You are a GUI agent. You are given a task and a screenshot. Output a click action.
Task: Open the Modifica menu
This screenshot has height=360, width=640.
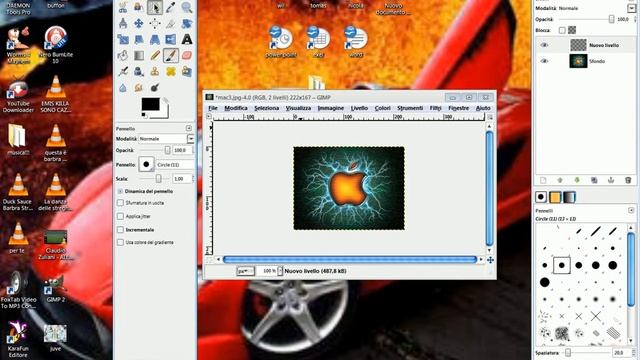pyautogui.click(x=236, y=108)
